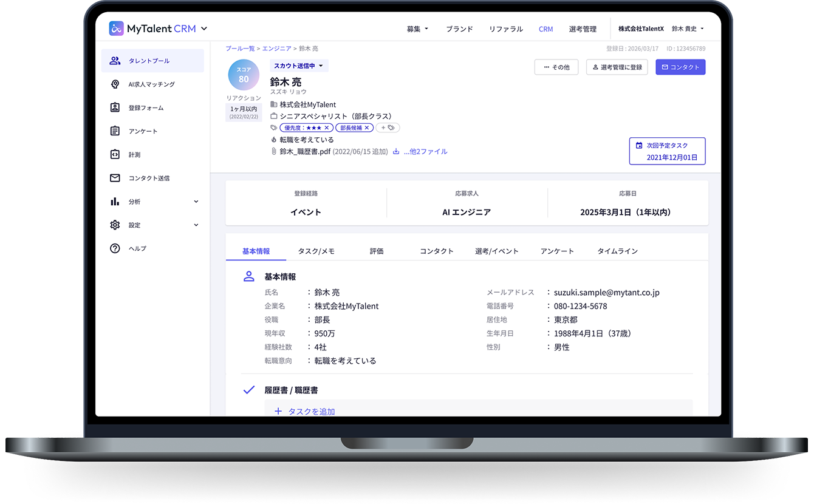
Task: Open the スカウト送信中 status dropdown
Action: (299, 66)
